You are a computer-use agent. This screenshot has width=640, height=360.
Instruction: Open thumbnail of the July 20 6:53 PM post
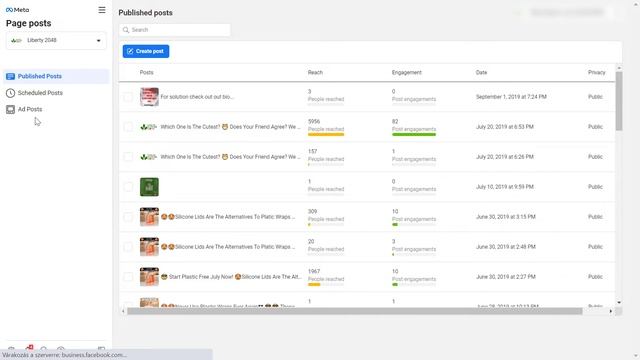[149, 127]
